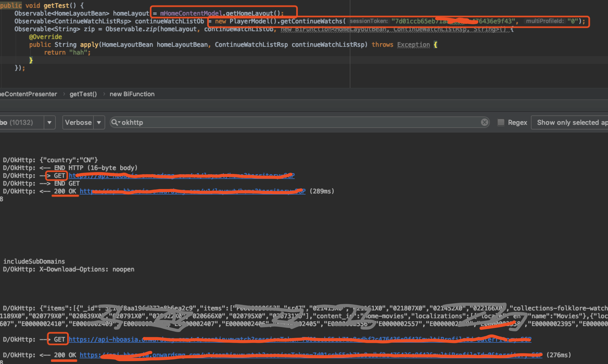
Task: Open the 289ms 200 OK response URL
Action: coord(192,191)
